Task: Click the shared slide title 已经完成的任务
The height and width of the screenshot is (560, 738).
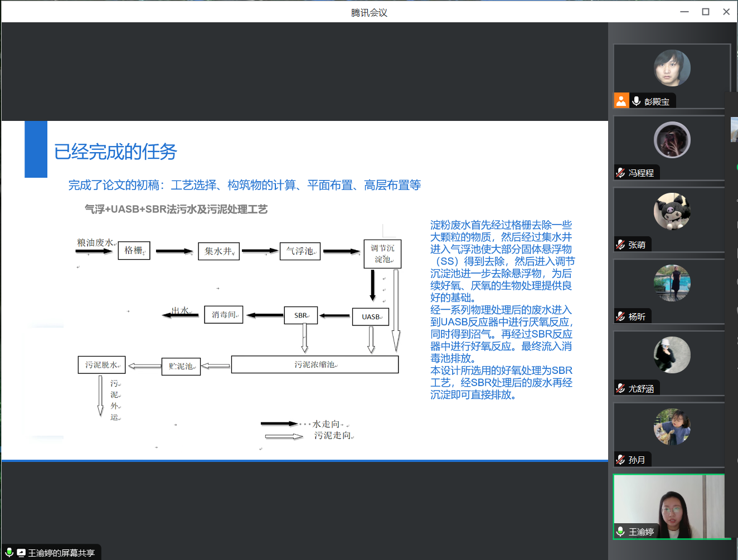Action: pos(115,152)
